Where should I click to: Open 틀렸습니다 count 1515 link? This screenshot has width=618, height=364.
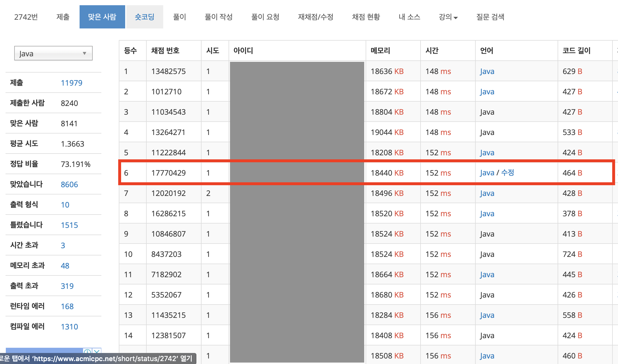click(69, 225)
